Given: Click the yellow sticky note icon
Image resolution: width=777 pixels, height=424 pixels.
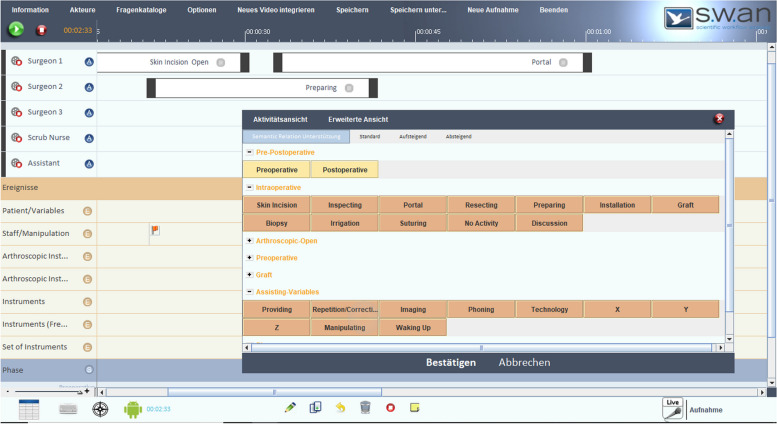Looking at the screenshot, I should [x=415, y=408].
